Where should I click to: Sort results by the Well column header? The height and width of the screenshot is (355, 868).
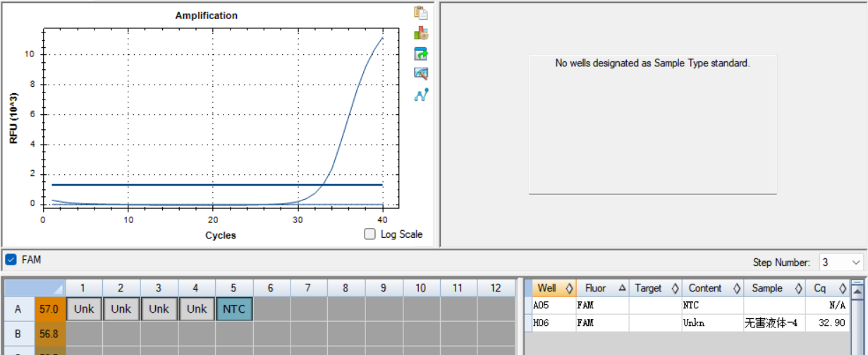pyautogui.click(x=553, y=288)
